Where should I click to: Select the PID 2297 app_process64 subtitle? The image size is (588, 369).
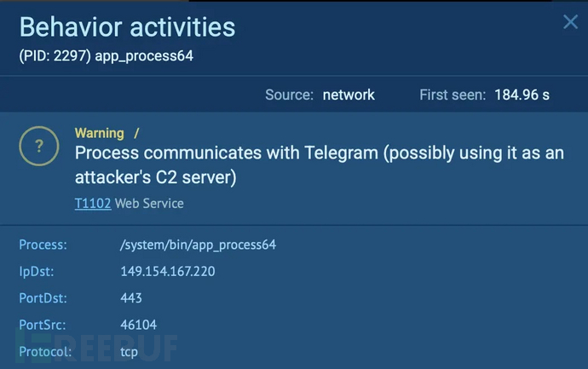click(x=110, y=56)
